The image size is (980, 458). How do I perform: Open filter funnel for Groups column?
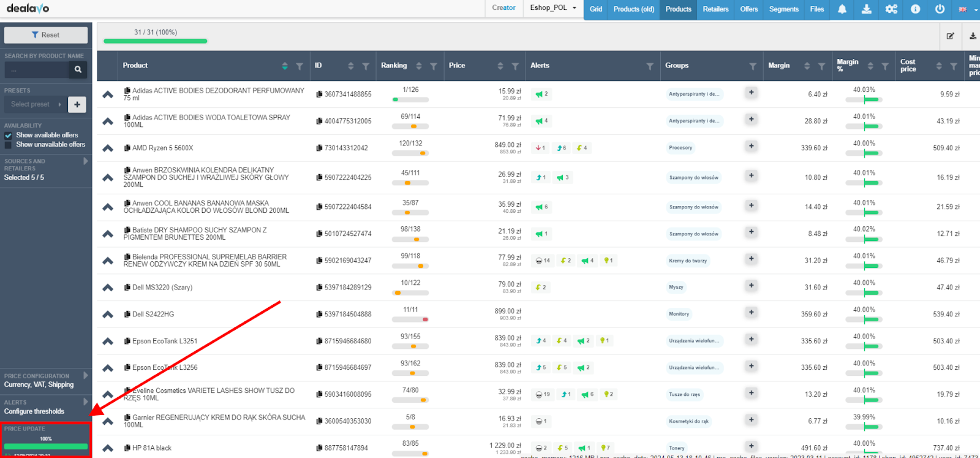(x=753, y=66)
